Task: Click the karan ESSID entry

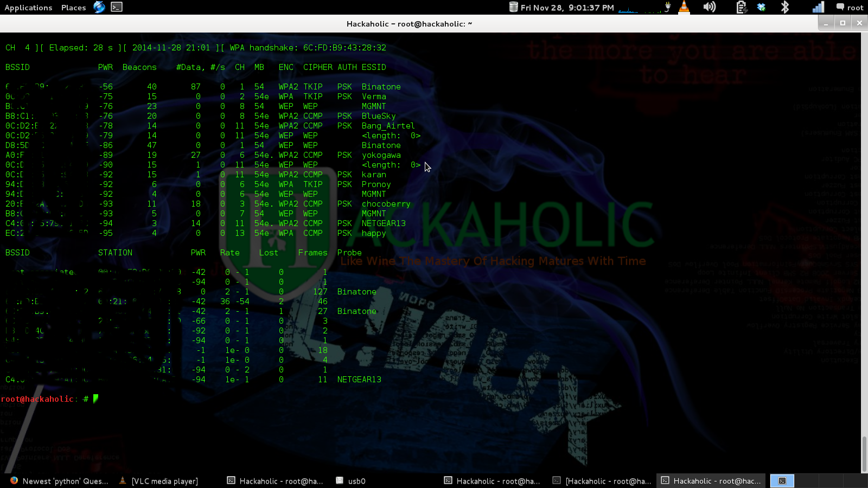Action: (x=374, y=175)
